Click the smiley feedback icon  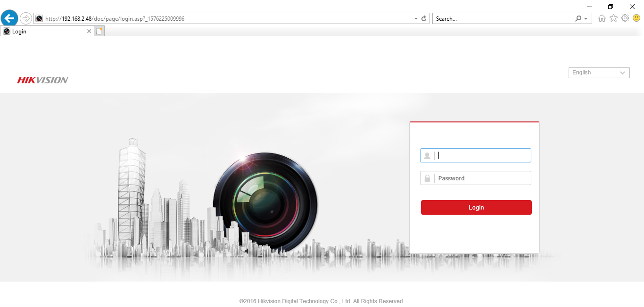coord(636,18)
